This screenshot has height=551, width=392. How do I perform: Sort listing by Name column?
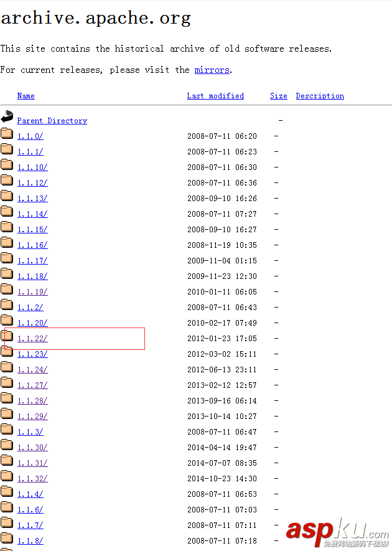click(26, 96)
